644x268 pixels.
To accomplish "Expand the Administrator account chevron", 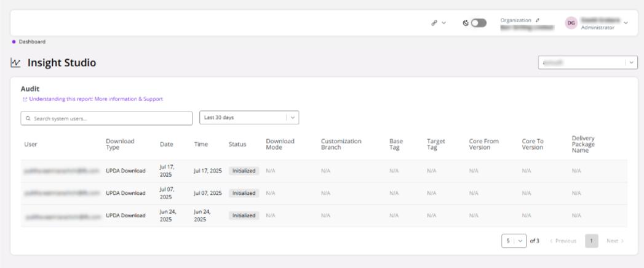I will 626,23.
